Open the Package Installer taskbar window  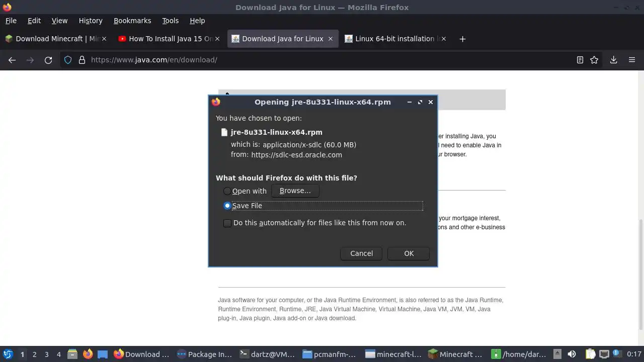205,354
